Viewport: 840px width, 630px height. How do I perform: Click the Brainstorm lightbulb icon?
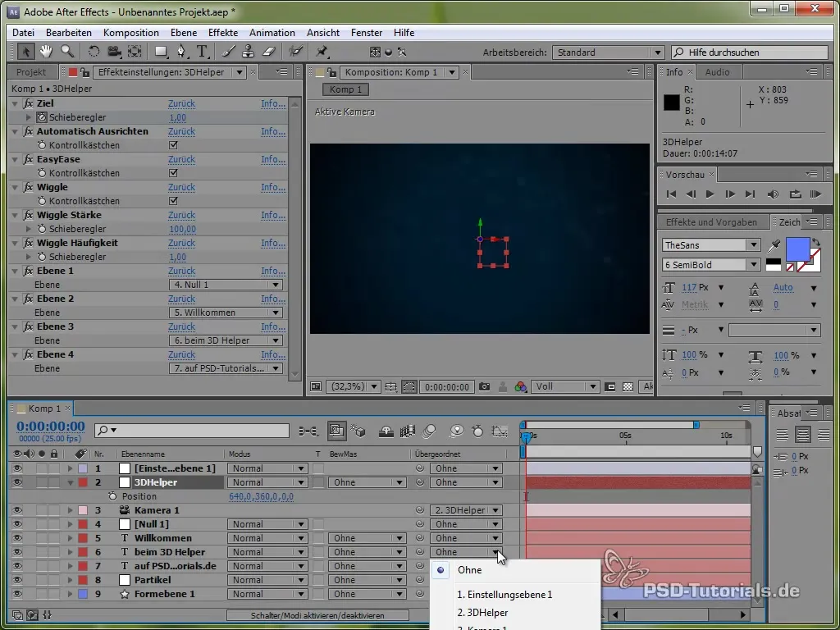click(x=456, y=431)
